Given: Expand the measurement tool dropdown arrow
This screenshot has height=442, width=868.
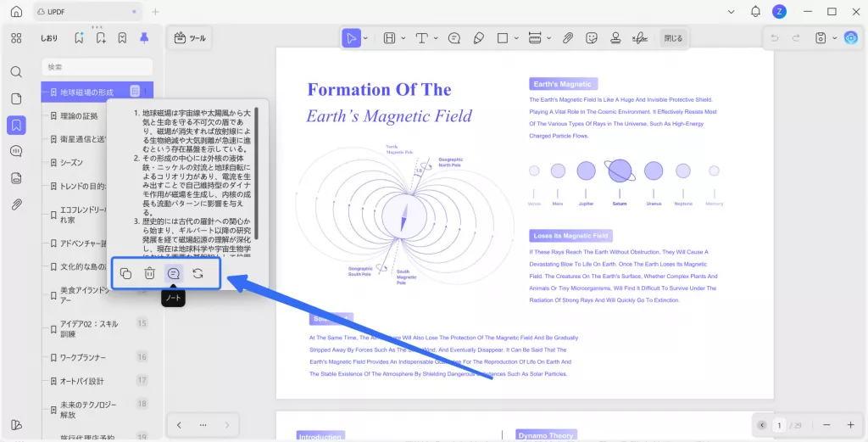Looking at the screenshot, I should (x=548, y=38).
